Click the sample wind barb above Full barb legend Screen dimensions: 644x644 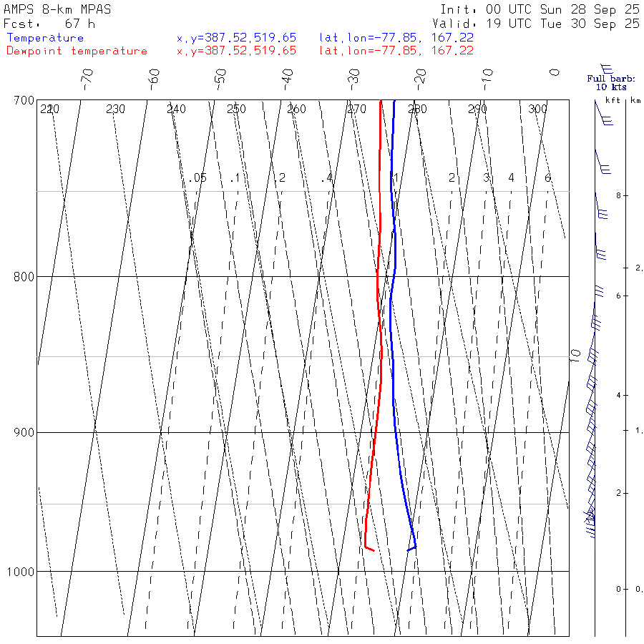[x=607, y=69]
